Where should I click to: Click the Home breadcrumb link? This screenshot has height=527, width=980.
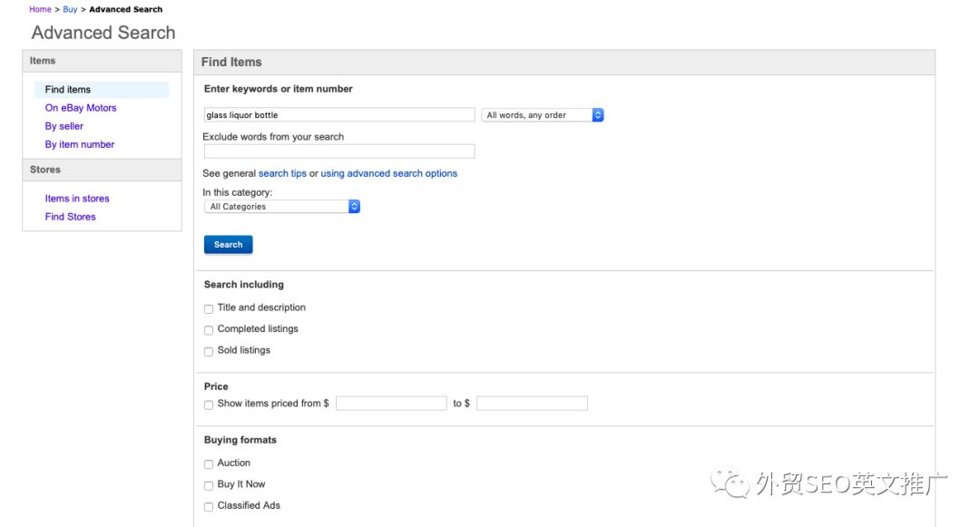coord(40,9)
